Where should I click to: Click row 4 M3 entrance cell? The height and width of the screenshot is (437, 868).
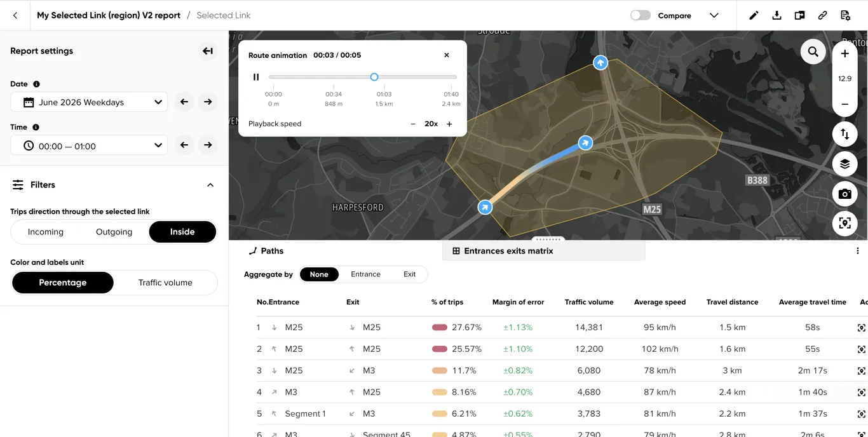click(x=291, y=393)
